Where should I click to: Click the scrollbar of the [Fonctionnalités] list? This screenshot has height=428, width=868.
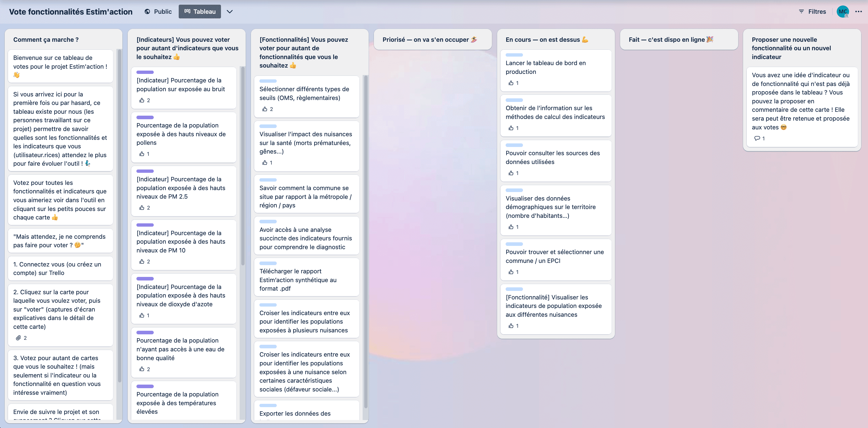[366, 242]
